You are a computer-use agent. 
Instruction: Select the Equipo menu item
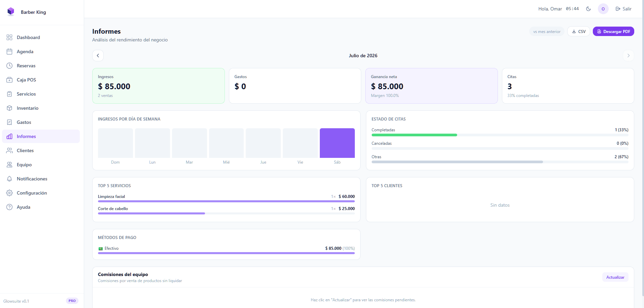tap(41, 165)
